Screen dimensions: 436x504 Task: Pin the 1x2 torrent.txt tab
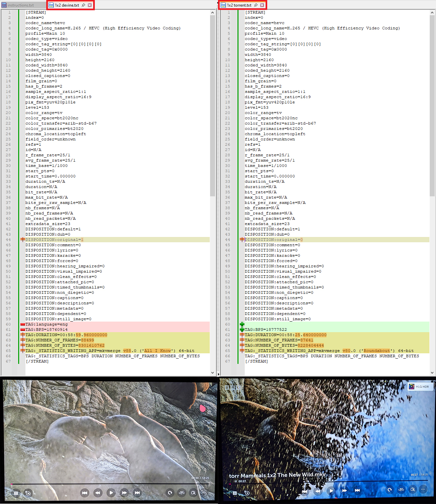[x=256, y=5]
